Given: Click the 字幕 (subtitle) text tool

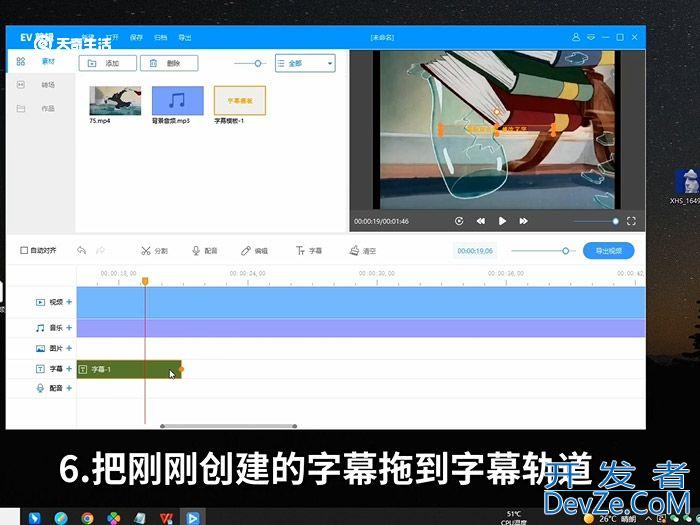Looking at the screenshot, I should tap(309, 251).
